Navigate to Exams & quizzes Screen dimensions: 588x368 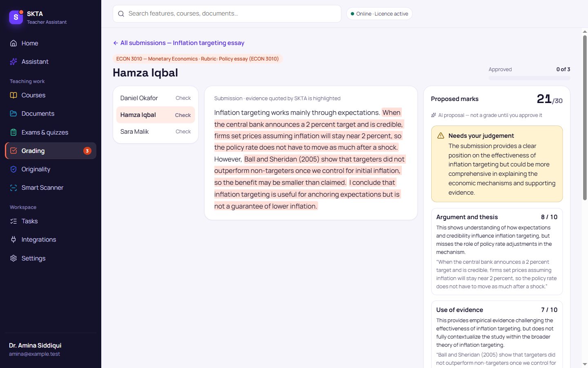pos(51,132)
